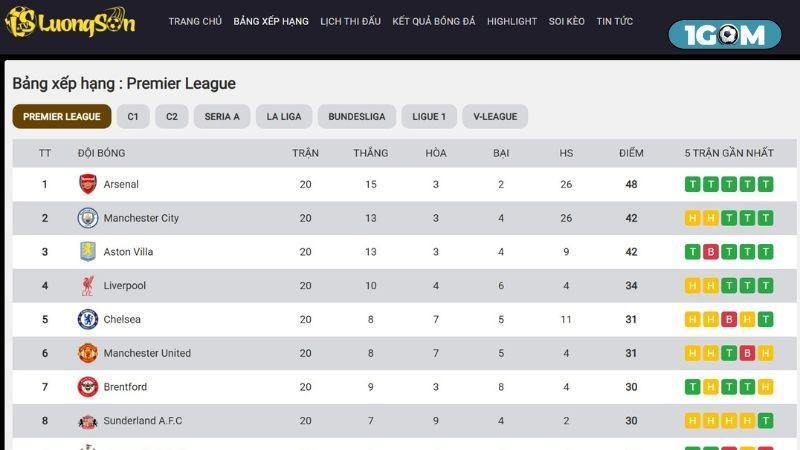Image resolution: width=800 pixels, height=450 pixels.
Task: Switch to the La Liga tab
Action: 283,117
